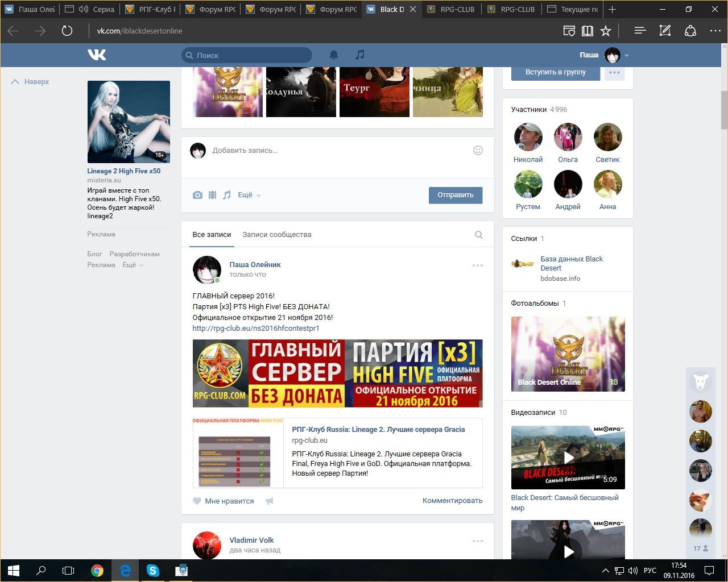Image resolution: width=728 pixels, height=582 pixels.
Task: Click the Отправить button
Action: [x=456, y=195]
